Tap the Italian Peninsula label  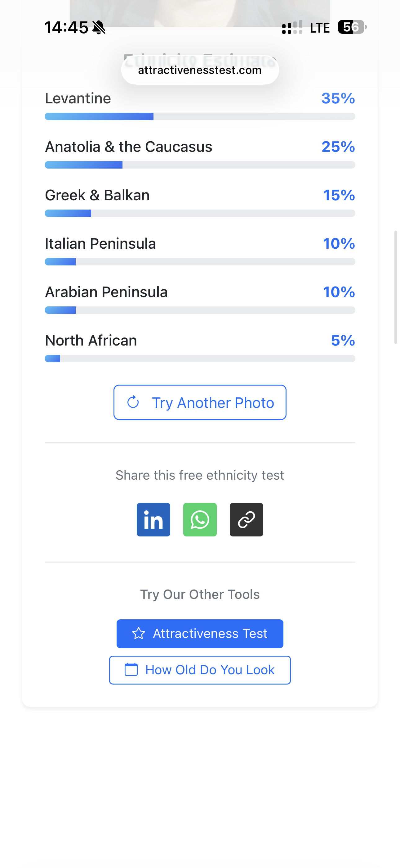click(100, 243)
